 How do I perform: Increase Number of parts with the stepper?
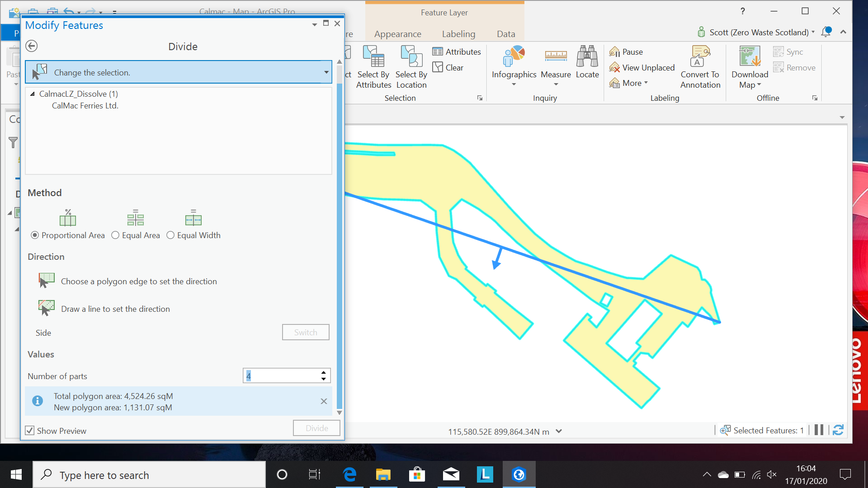click(x=323, y=372)
